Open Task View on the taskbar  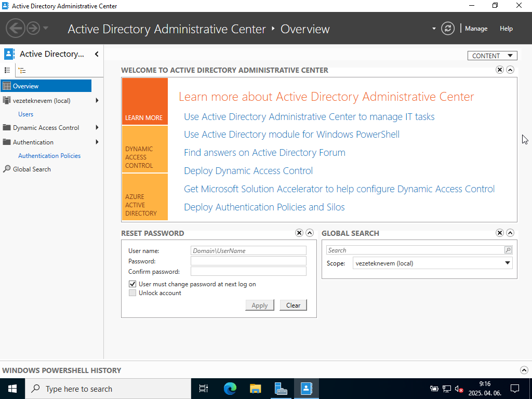204,389
